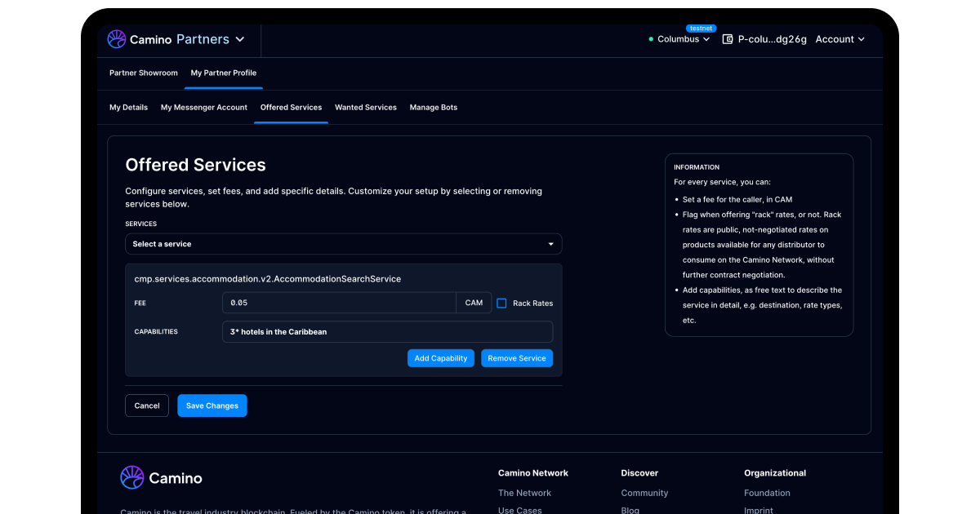Click the Organizational footer heading
Image resolution: width=980 pixels, height=514 pixels.
click(775, 473)
